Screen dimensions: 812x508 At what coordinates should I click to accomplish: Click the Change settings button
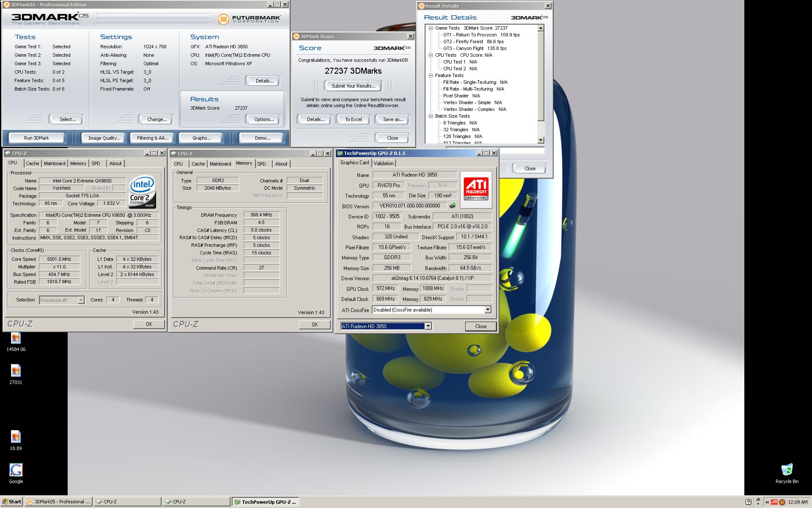[157, 119]
